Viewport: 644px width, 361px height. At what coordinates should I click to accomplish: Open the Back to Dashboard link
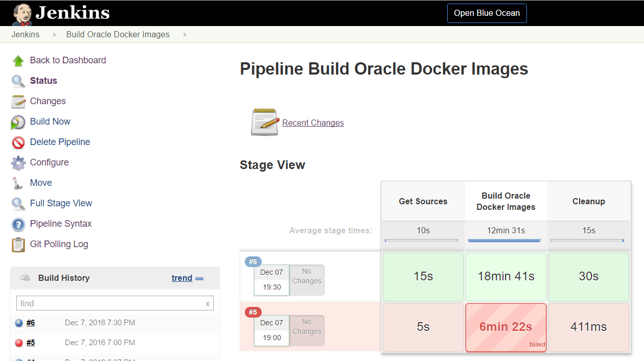[68, 60]
